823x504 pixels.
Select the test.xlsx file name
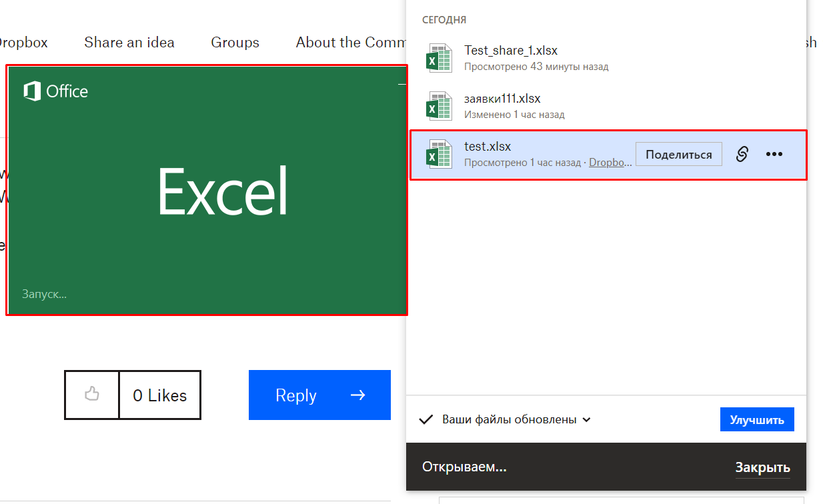tap(487, 147)
